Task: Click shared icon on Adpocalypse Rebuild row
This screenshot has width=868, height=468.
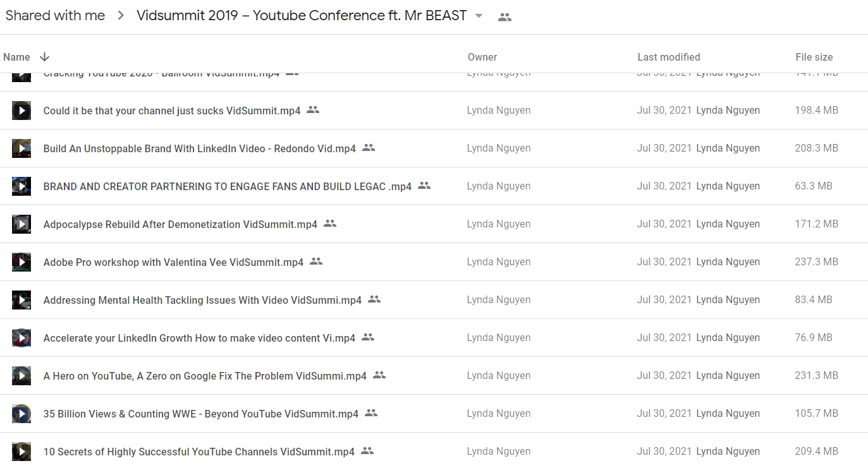Action: (x=330, y=224)
